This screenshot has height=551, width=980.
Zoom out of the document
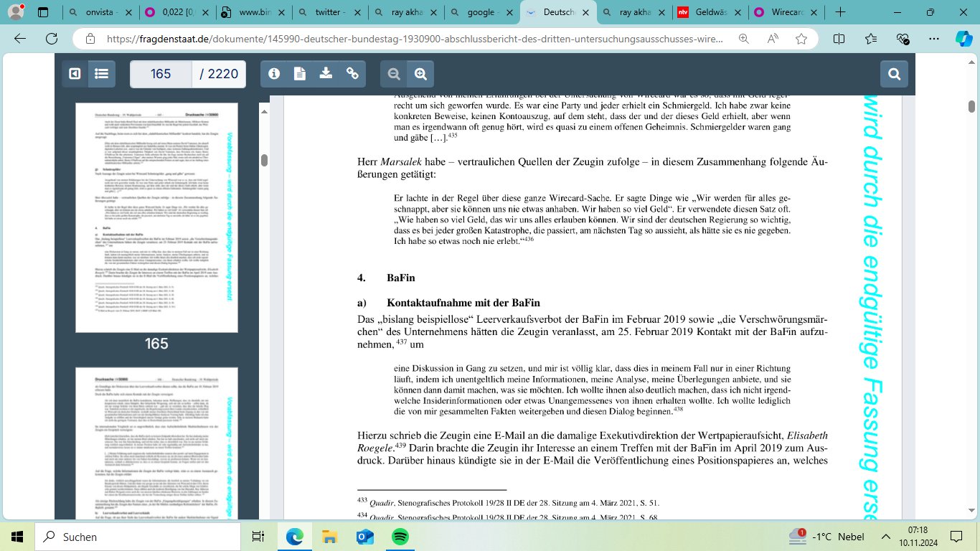pos(393,73)
